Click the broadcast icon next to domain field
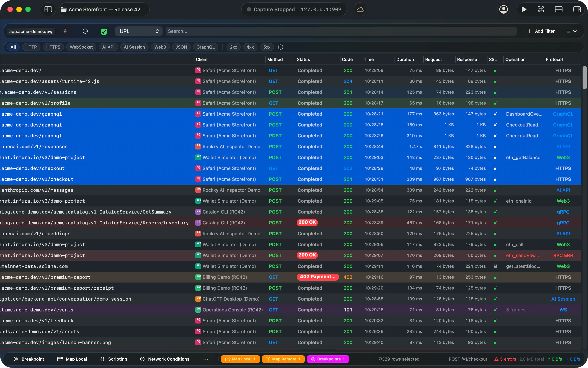588x368 pixels. 65,31
